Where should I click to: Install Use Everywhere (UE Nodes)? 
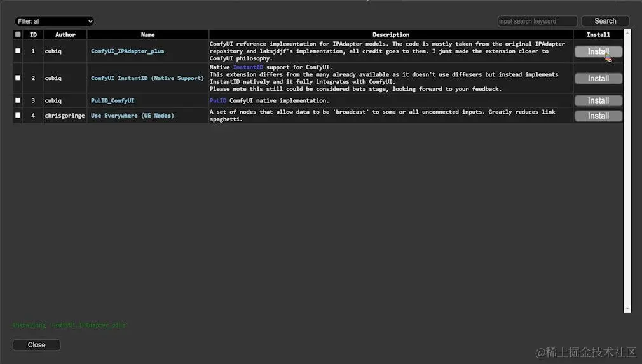coord(598,116)
